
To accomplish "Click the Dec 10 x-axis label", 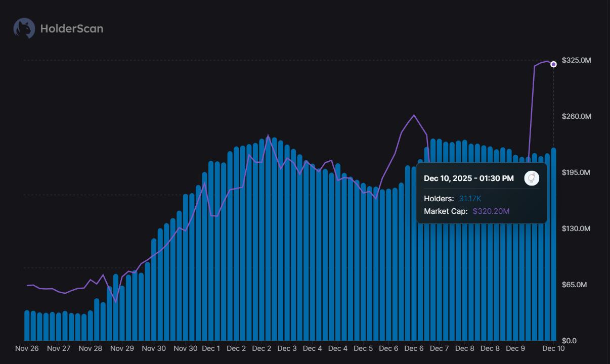I will click(553, 348).
